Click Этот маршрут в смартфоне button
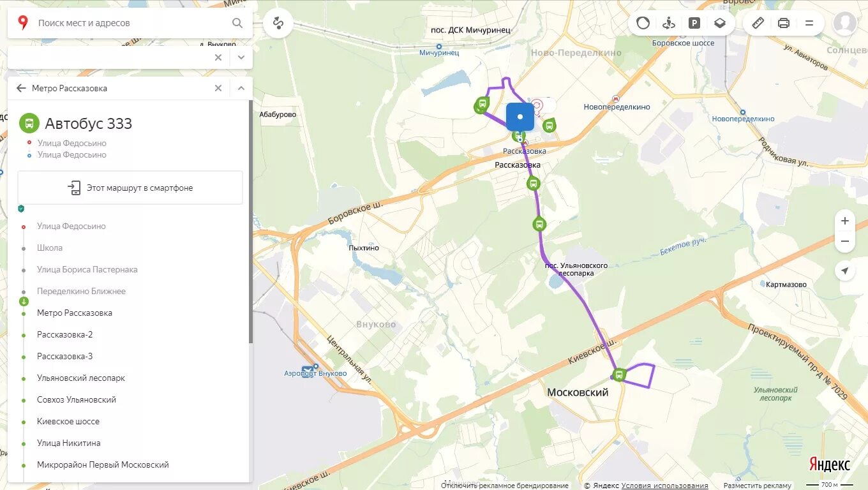The image size is (868, 490). click(130, 188)
